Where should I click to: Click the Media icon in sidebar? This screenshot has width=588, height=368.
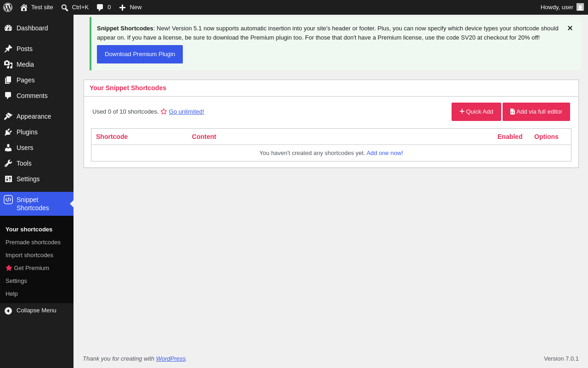click(x=8, y=64)
